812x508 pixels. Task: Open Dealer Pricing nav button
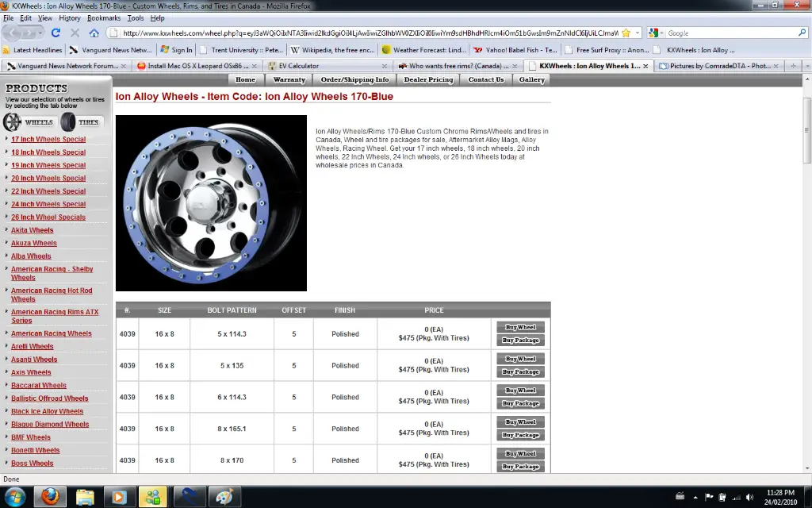[x=428, y=80]
